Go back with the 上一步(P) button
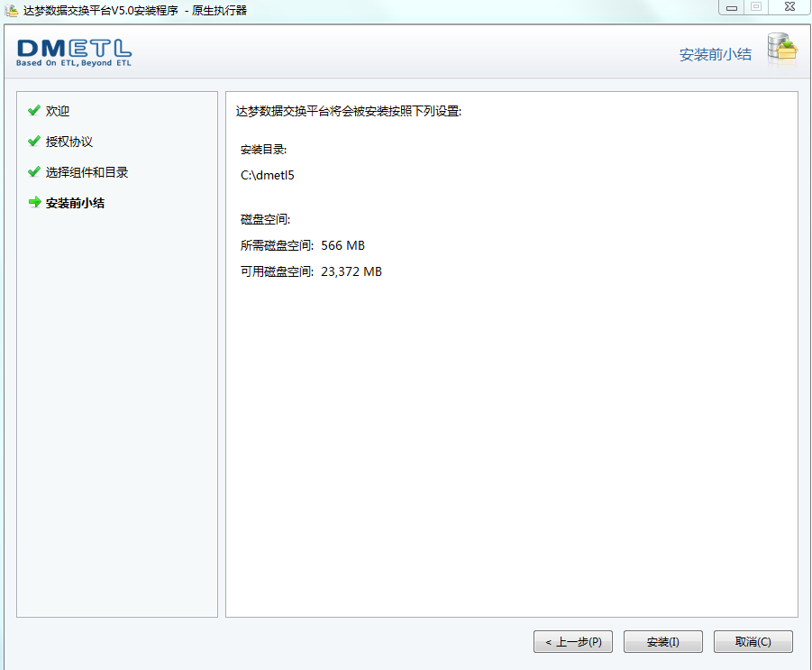Image resolution: width=812 pixels, height=670 pixels. (x=573, y=641)
